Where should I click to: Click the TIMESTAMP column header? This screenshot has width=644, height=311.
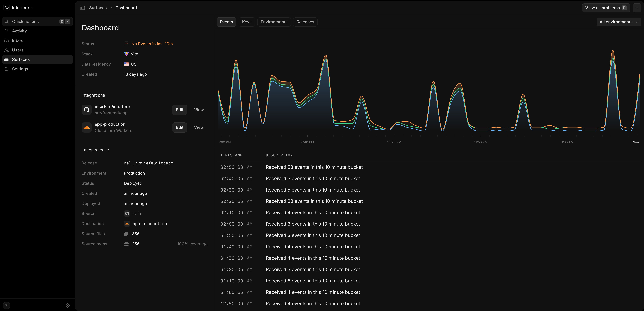tap(231, 155)
